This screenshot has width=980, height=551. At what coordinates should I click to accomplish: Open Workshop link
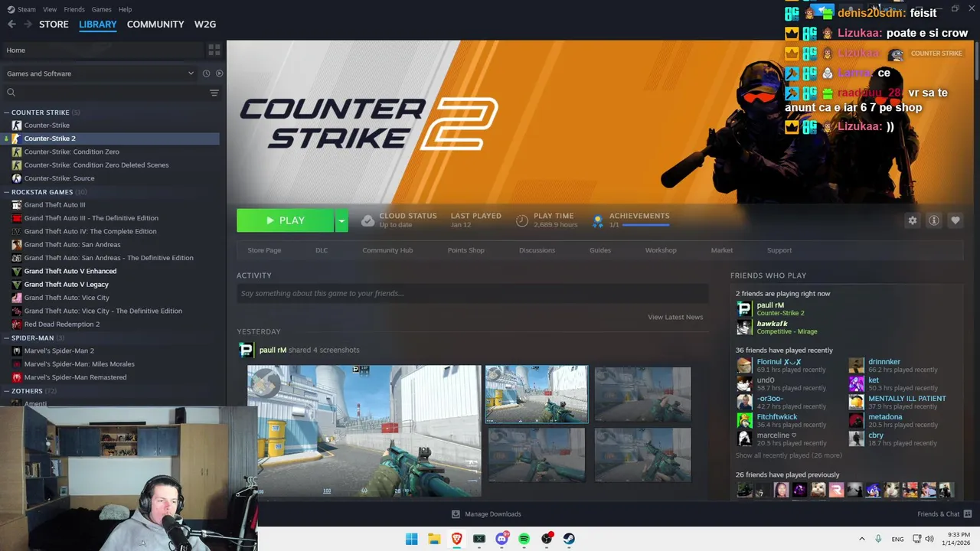click(x=661, y=250)
